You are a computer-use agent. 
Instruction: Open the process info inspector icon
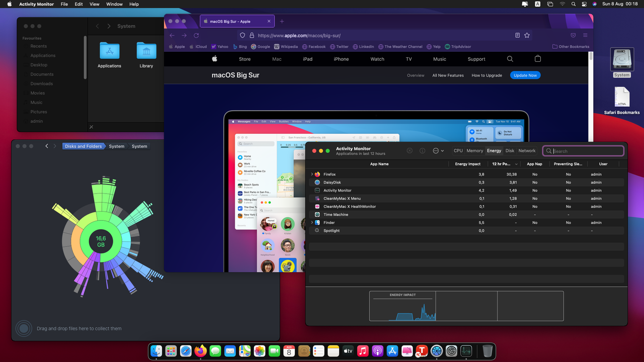[x=423, y=151]
